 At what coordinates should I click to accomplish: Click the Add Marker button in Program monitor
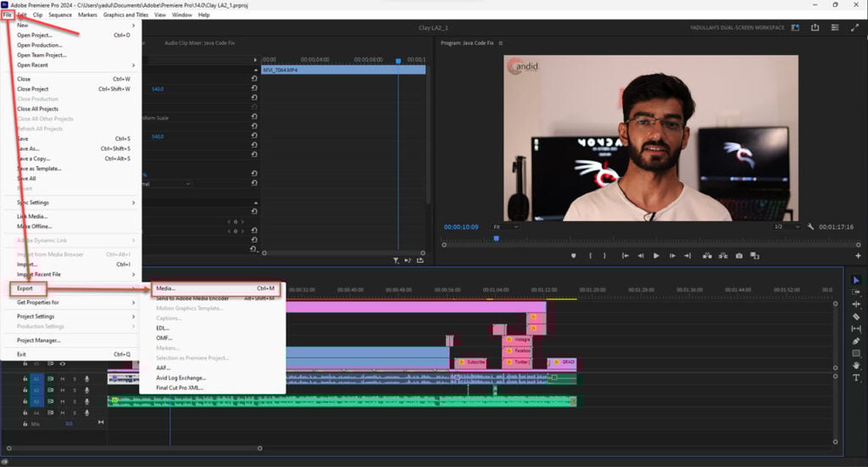click(x=574, y=256)
